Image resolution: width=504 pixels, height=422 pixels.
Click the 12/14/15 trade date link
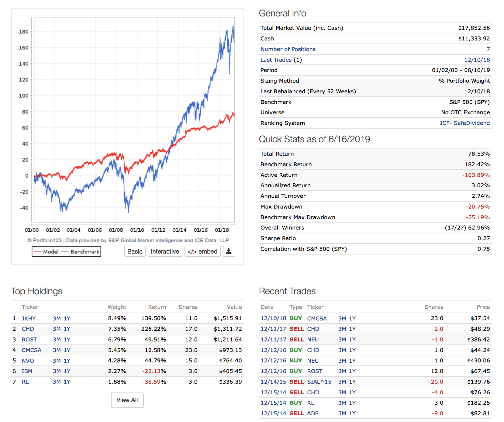273,382
